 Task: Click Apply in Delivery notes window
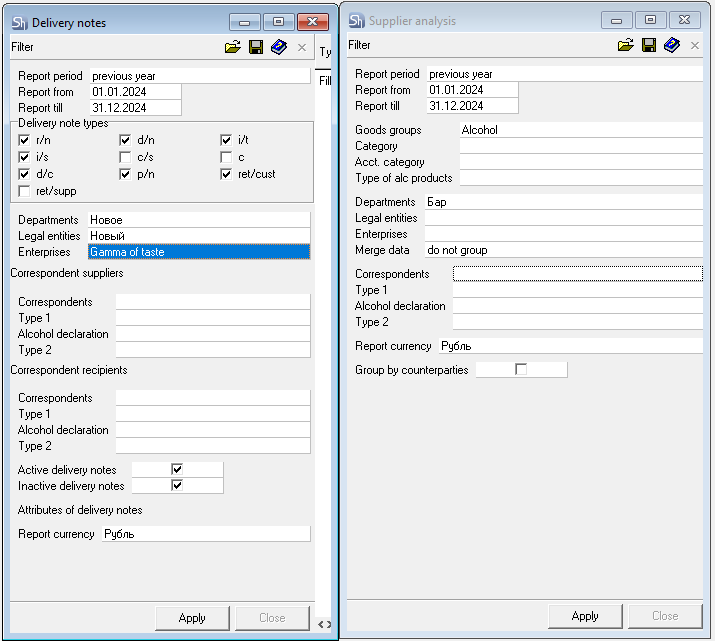[192, 617]
